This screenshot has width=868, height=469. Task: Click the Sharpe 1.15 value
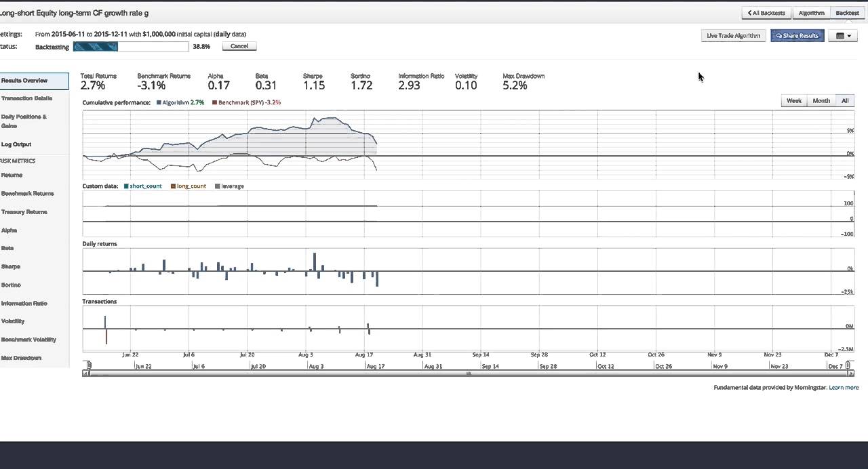point(314,85)
